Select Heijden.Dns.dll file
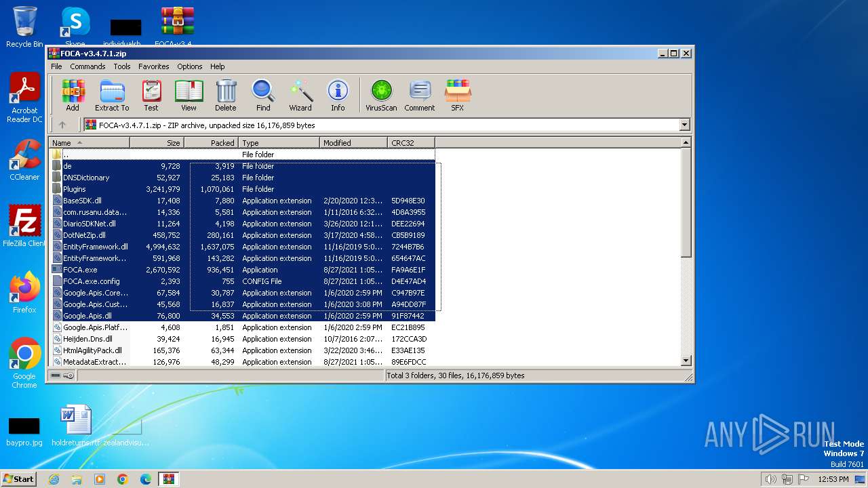 (242, 339)
